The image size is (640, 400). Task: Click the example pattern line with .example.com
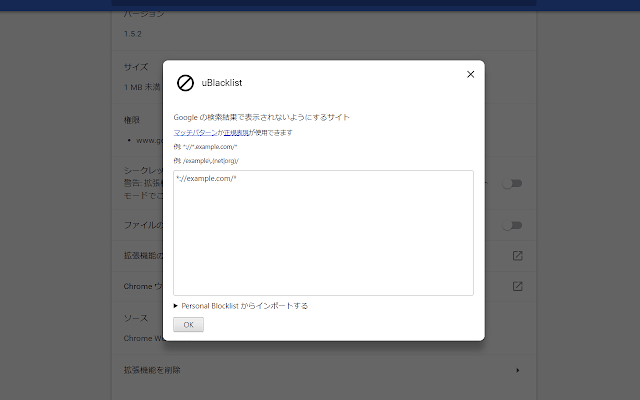tap(205, 147)
